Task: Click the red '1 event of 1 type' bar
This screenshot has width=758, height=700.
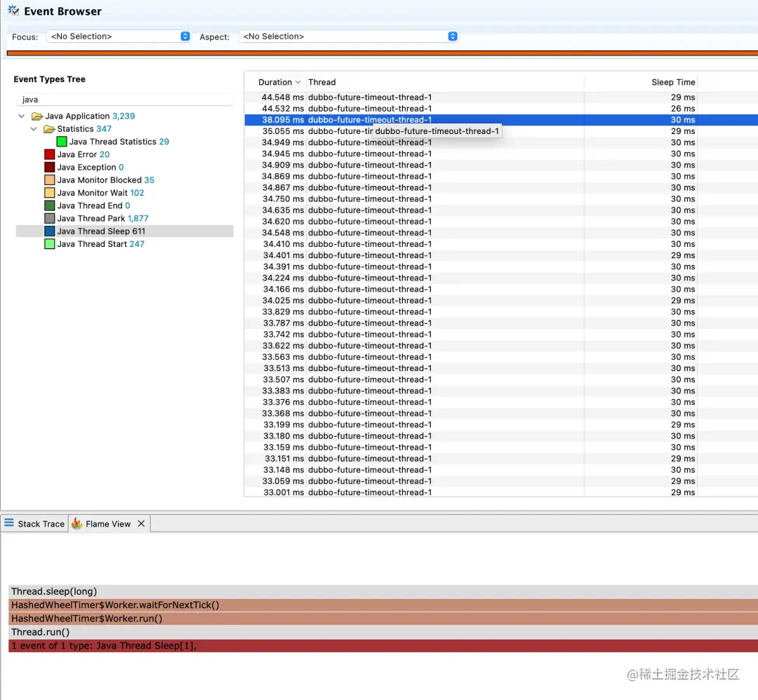Action: pyautogui.click(x=383, y=645)
